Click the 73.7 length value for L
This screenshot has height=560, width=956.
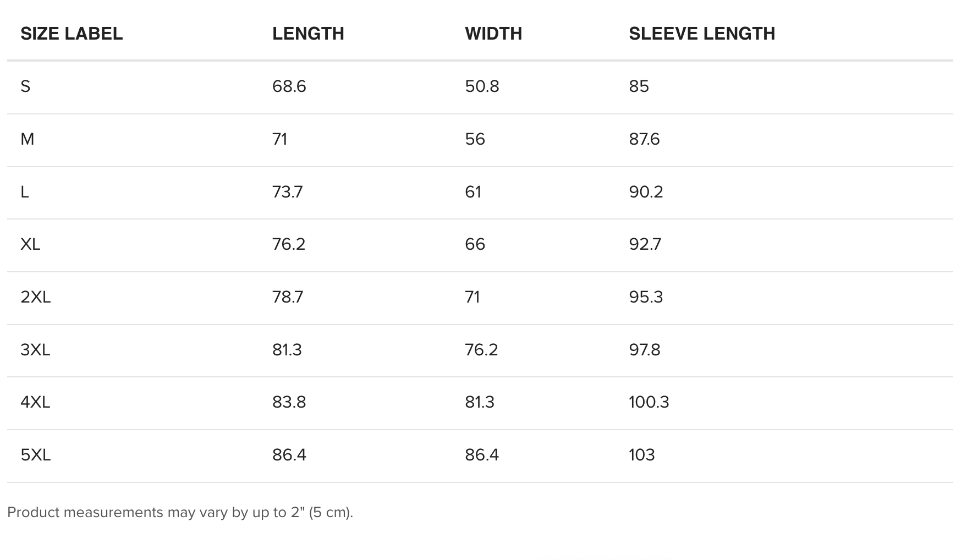[287, 192]
